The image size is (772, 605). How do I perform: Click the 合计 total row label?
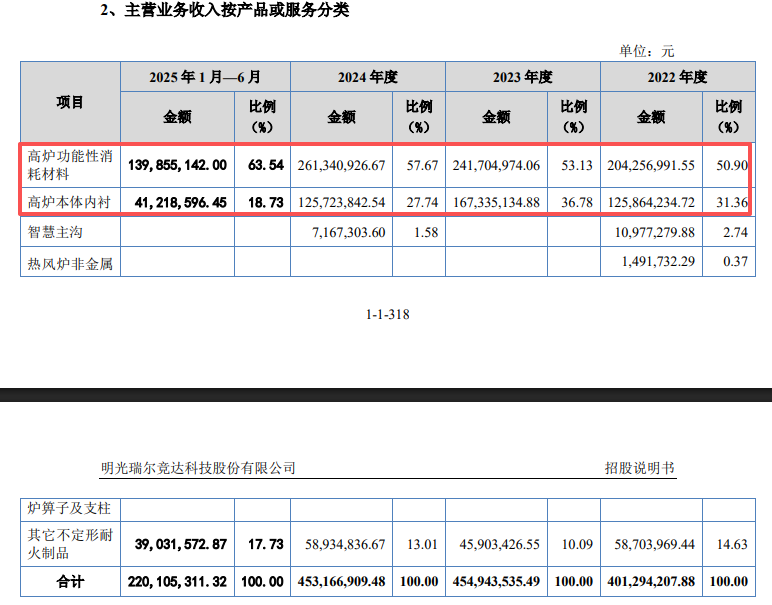pos(70,580)
